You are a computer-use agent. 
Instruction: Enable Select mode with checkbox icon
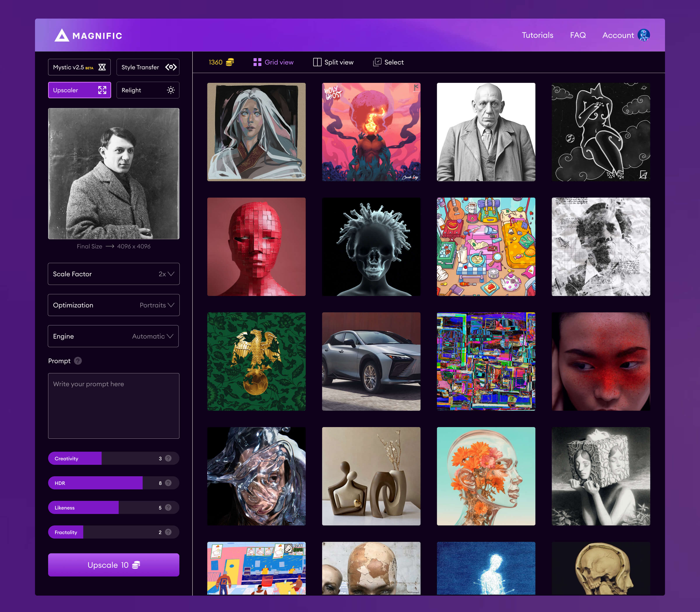(x=388, y=62)
